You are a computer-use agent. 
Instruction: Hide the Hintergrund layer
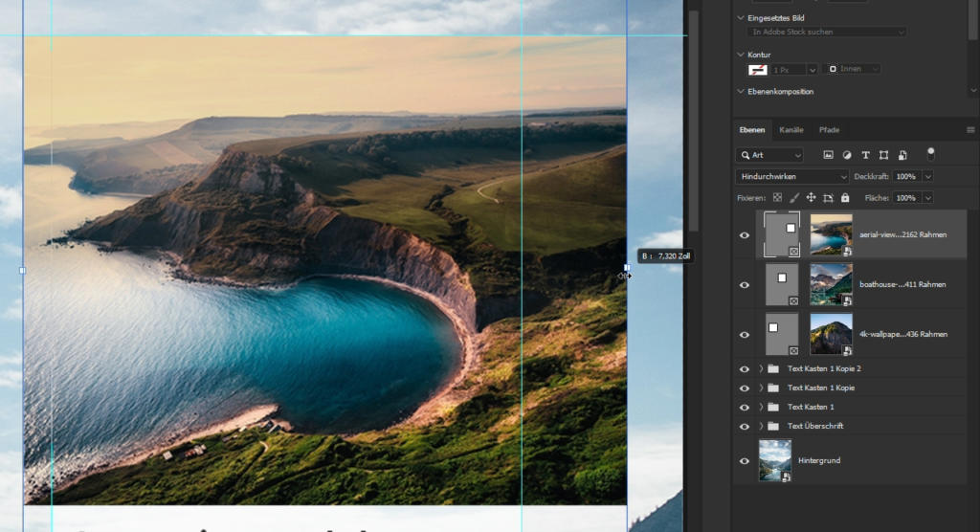(x=745, y=461)
